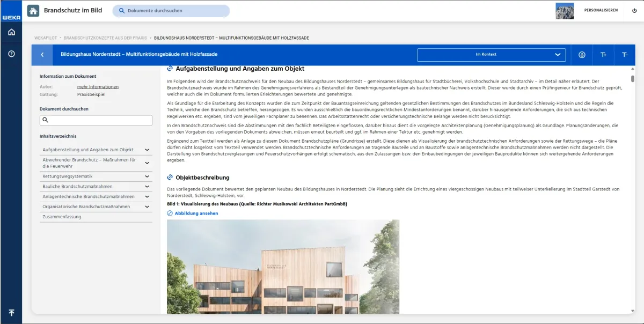This screenshot has width=644, height=324.
Task: Click the icon next to Abbildung ansehen
Action: tap(170, 213)
